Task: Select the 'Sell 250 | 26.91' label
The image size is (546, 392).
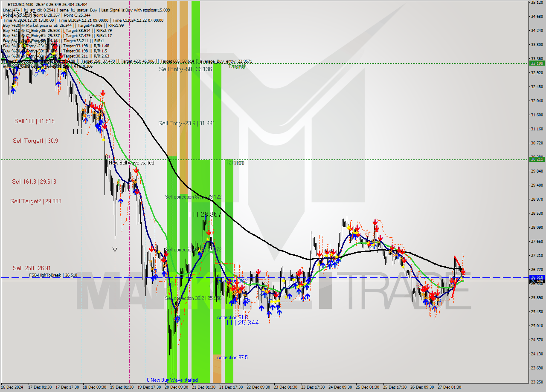Action: coord(32,268)
